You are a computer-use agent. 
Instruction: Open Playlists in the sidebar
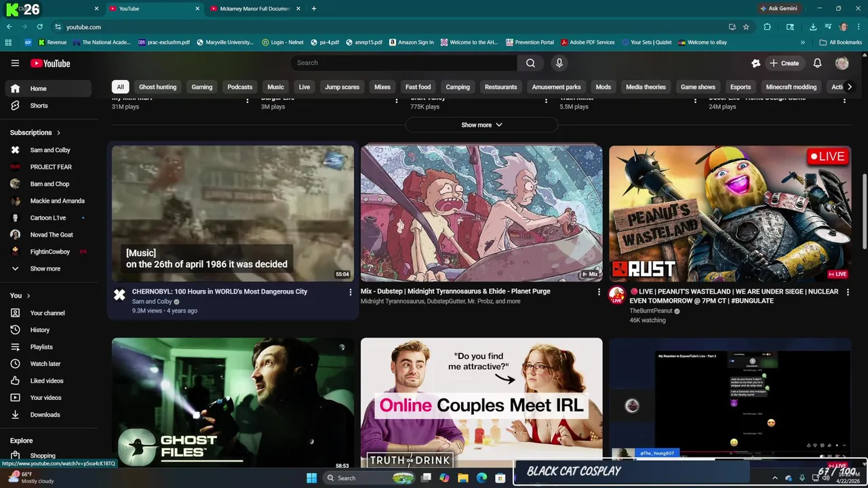tap(48, 347)
